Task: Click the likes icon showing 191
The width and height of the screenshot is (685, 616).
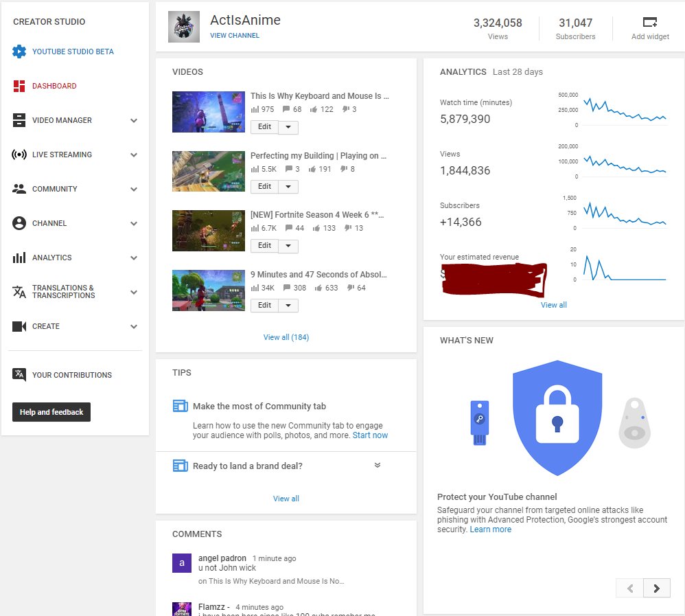Action: tap(312, 169)
